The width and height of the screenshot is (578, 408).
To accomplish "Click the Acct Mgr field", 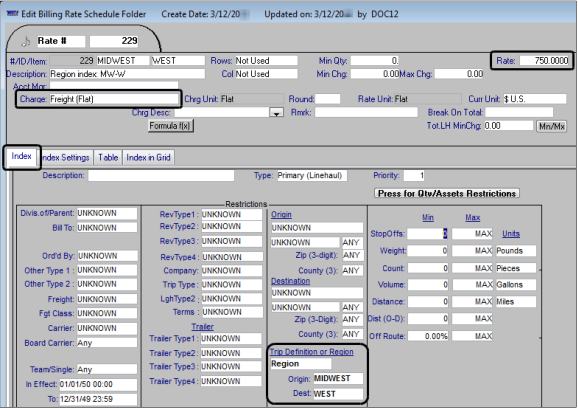I will 114,86.
